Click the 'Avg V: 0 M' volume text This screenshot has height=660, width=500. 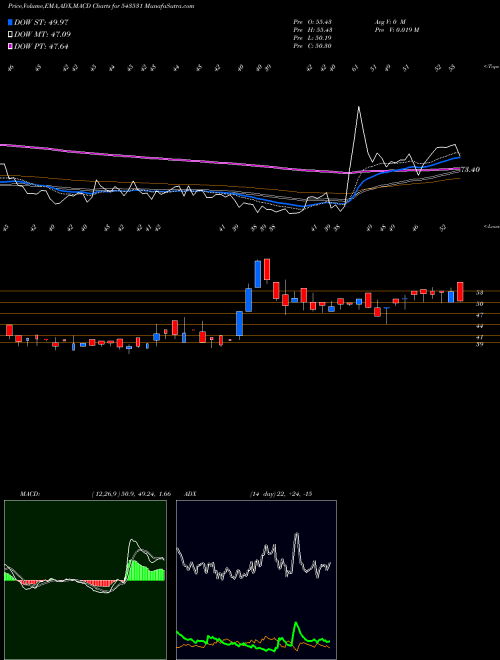point(389,22)
